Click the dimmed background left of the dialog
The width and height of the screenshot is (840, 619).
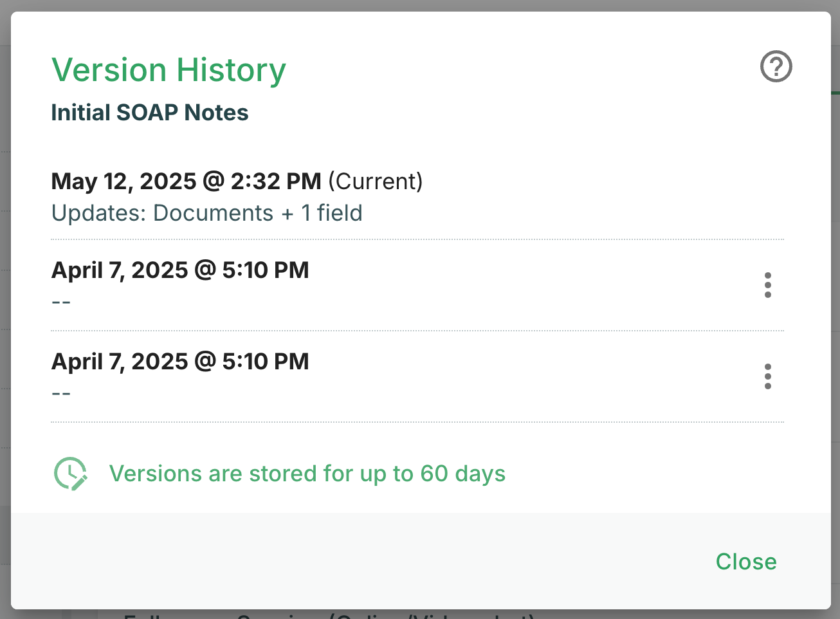tap(5, 309)
